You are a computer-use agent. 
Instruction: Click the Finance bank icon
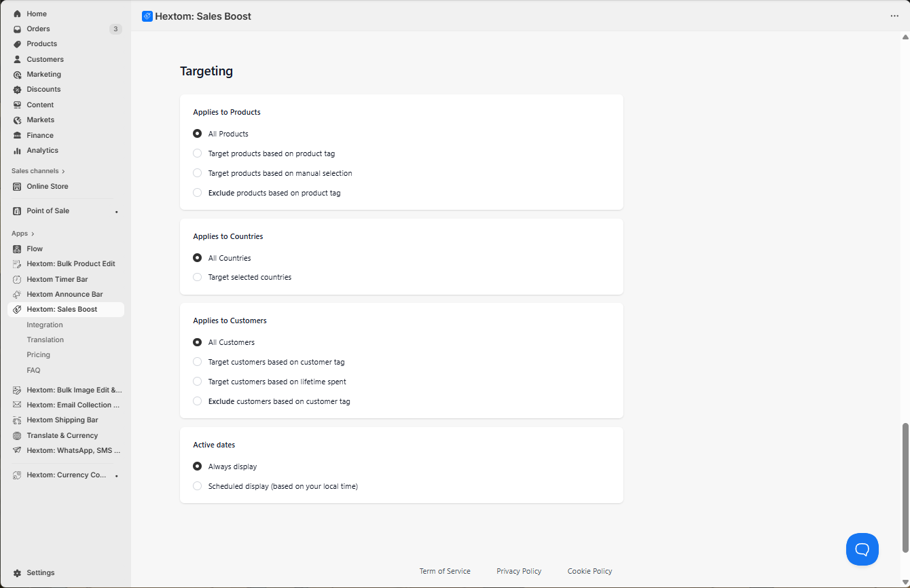point(18,135)
